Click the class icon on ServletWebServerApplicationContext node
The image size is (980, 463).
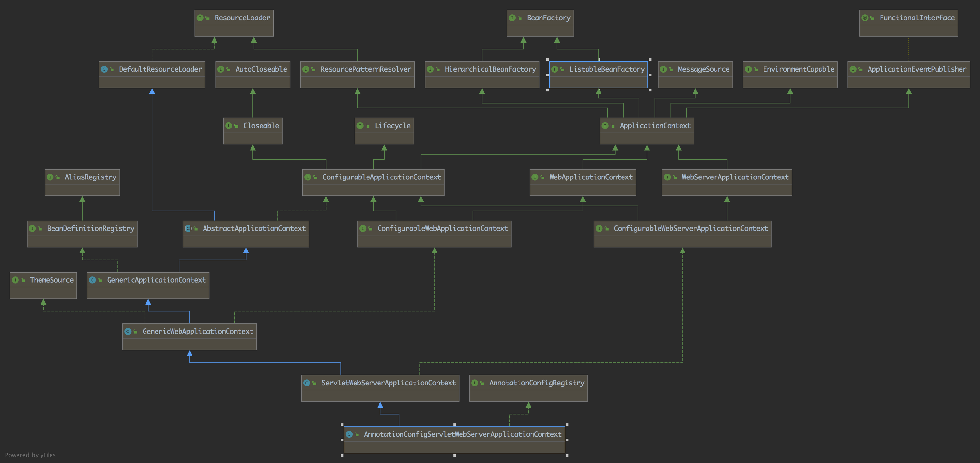307,383
